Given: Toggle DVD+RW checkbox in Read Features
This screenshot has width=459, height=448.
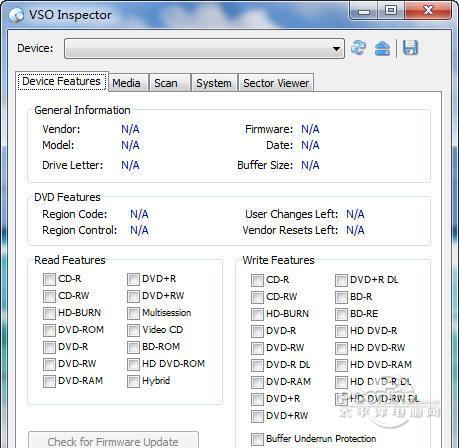Looking at the screenshot, I should 133,296.
